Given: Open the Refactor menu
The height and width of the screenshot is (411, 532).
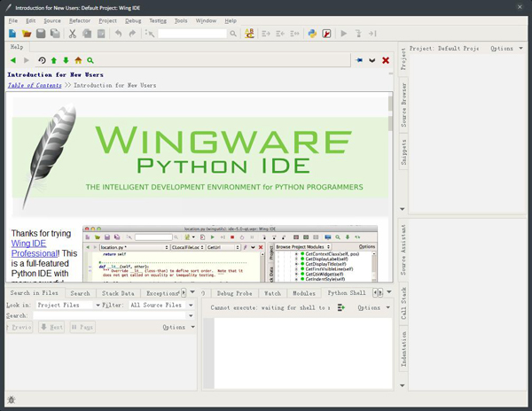Looking at the screenshot, I should tap(80, 20).
